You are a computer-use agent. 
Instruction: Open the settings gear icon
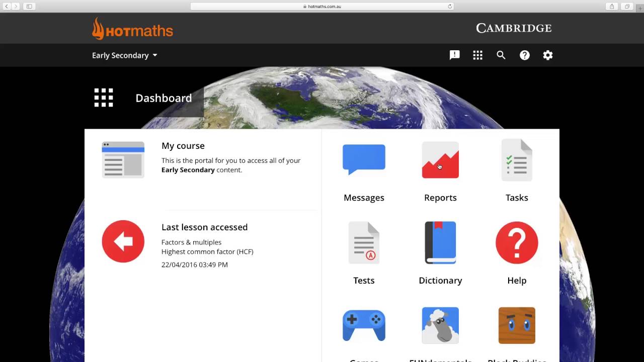[x=548, y=55]
